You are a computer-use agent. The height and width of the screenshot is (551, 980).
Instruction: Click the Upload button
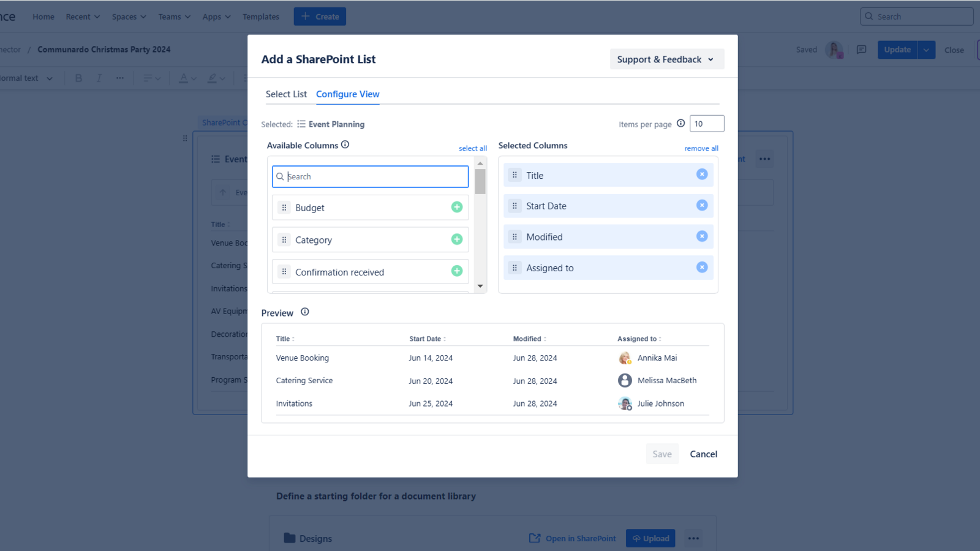click(650, 538)
